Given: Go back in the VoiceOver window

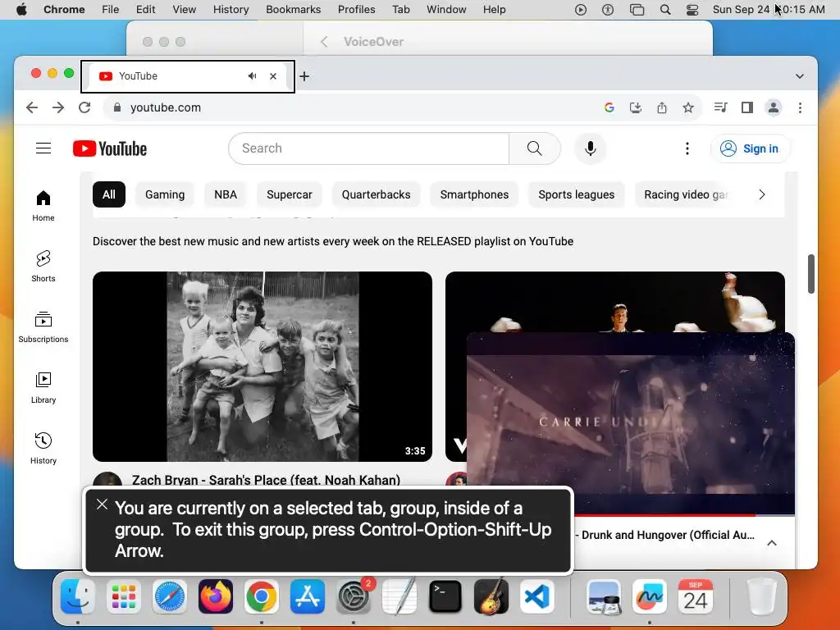Looking at the screenshot, I should point(324,41).
